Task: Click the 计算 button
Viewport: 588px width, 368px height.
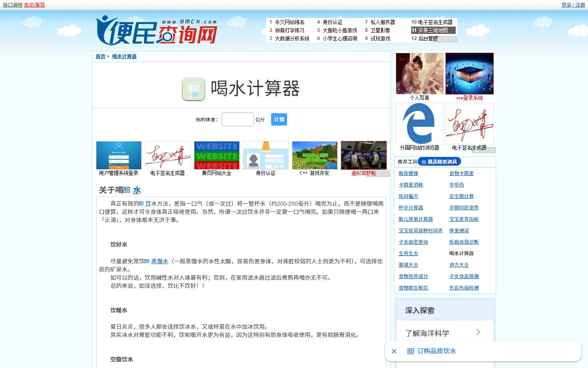Action: click(x=279, y=119)
